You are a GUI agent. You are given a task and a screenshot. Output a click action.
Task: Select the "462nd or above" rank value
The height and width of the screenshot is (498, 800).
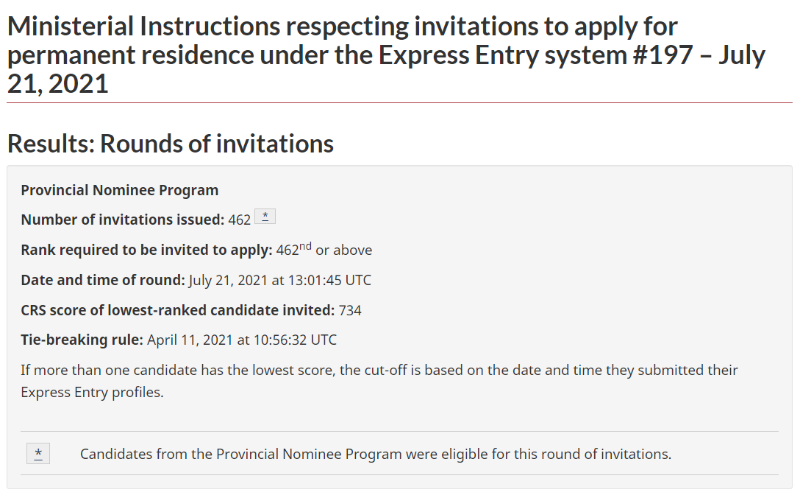coord(324,249)
